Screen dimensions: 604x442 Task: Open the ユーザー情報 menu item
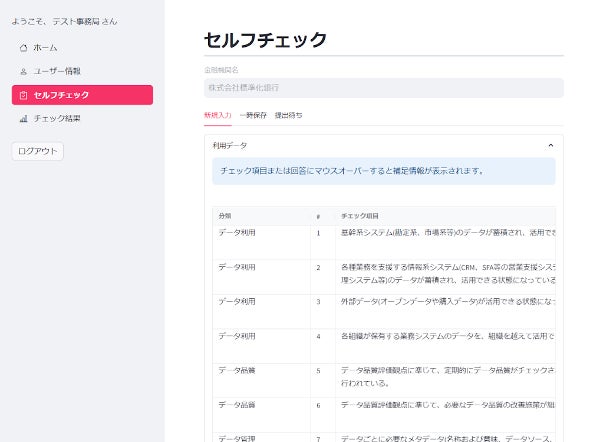coord(82,71)
